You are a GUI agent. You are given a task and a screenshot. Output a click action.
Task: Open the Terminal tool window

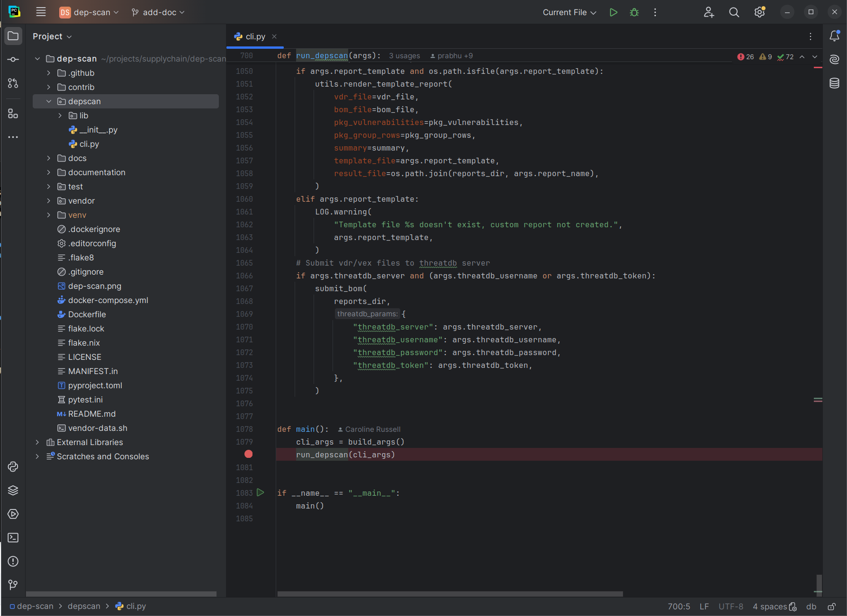pyautogui.click(x=13, y=538)
